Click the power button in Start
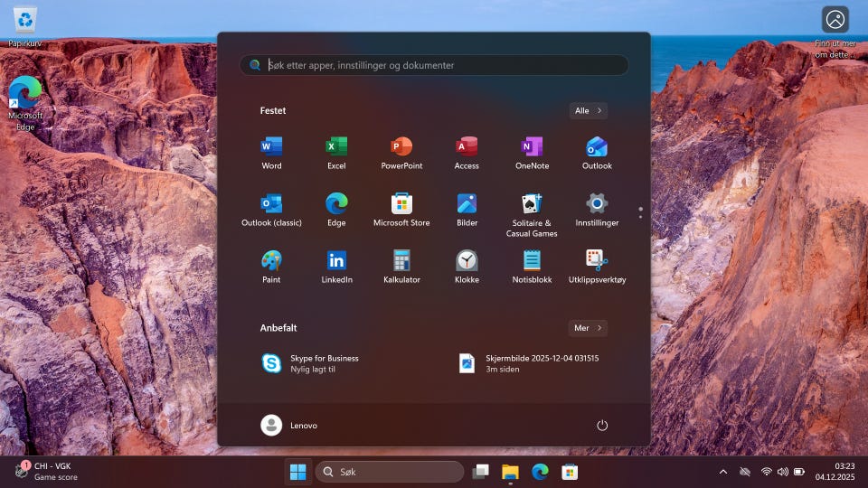This screenshot has width=868, height=488. tap(602, 426)
